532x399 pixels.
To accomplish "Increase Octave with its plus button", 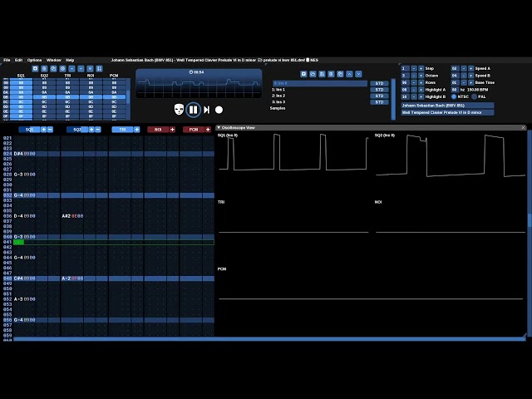I will [421, 76].
